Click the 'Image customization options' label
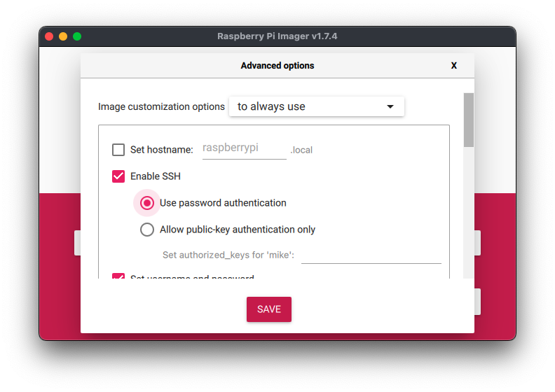The image size is (555, 392). click(x=161, y=106)
